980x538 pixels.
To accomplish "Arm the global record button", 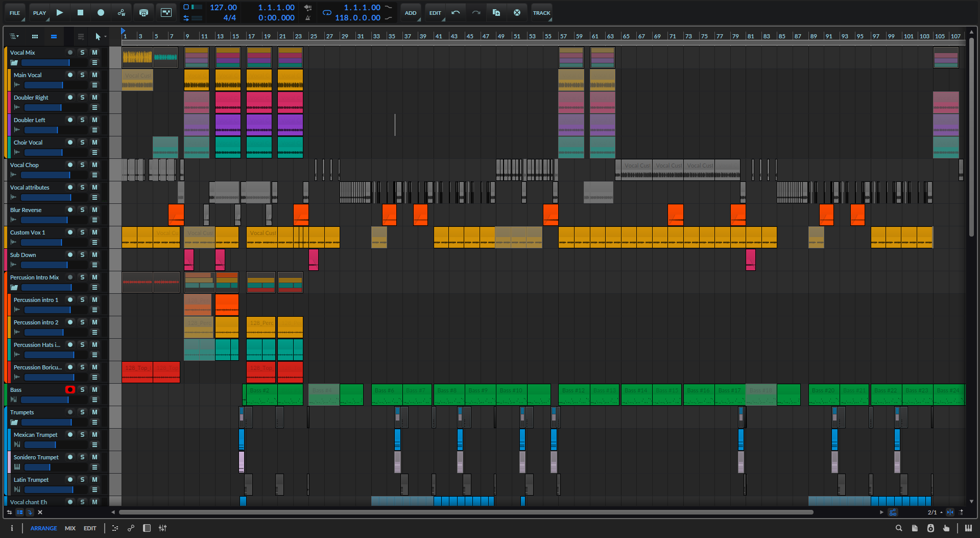I will [x=101, y=12].
